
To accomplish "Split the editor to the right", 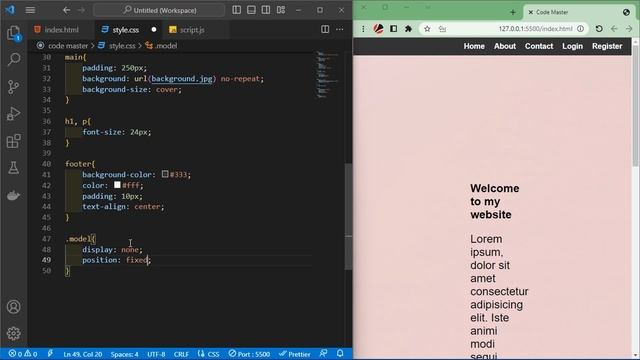I will [325, 29].
